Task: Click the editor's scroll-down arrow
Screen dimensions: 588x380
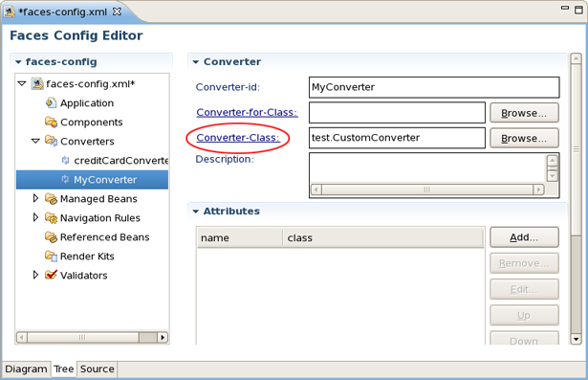Action: tap(576, 339)
